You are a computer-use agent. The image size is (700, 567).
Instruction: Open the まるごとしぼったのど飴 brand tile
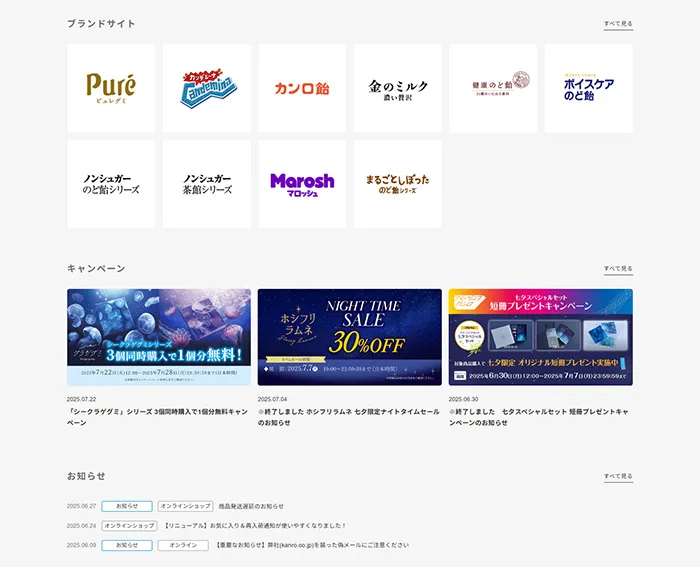click(398, 184)
